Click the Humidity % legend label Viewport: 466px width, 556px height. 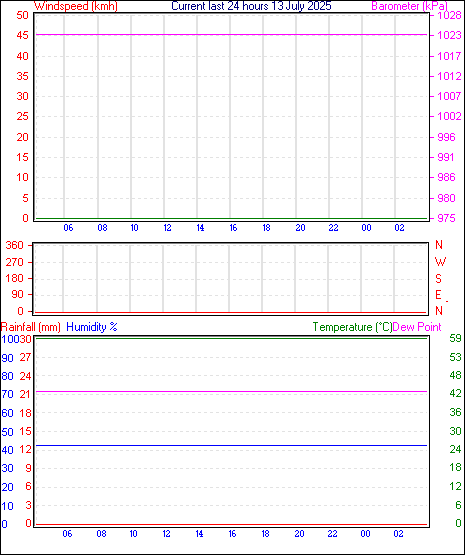point(92,327)
